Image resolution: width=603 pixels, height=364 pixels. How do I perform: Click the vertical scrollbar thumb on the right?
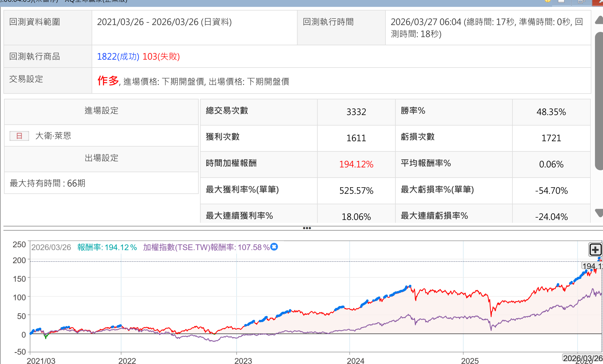coord(599,100)
